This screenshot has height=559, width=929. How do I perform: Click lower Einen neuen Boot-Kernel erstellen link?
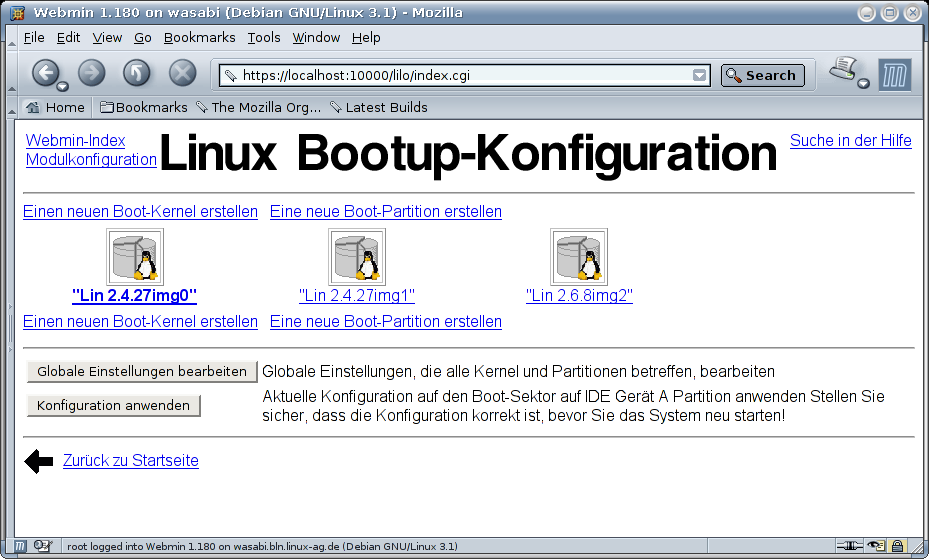click(x=140, y=322)
